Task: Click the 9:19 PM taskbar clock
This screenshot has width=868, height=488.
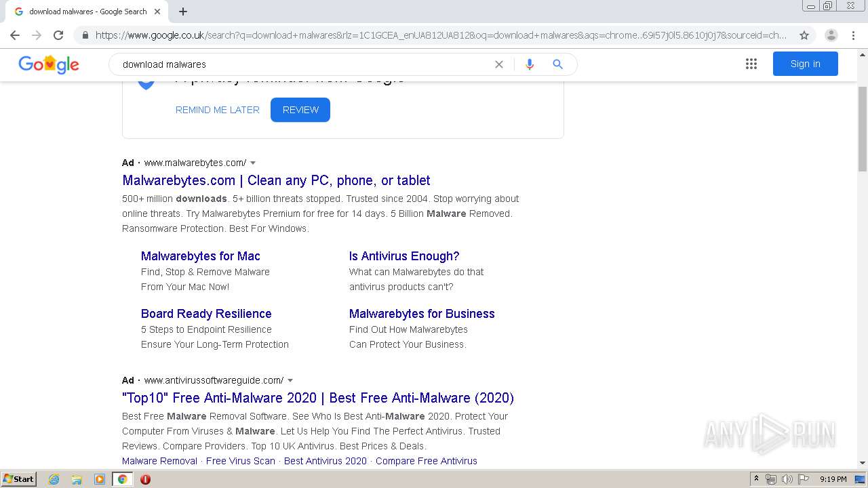Action: [833, 479]
